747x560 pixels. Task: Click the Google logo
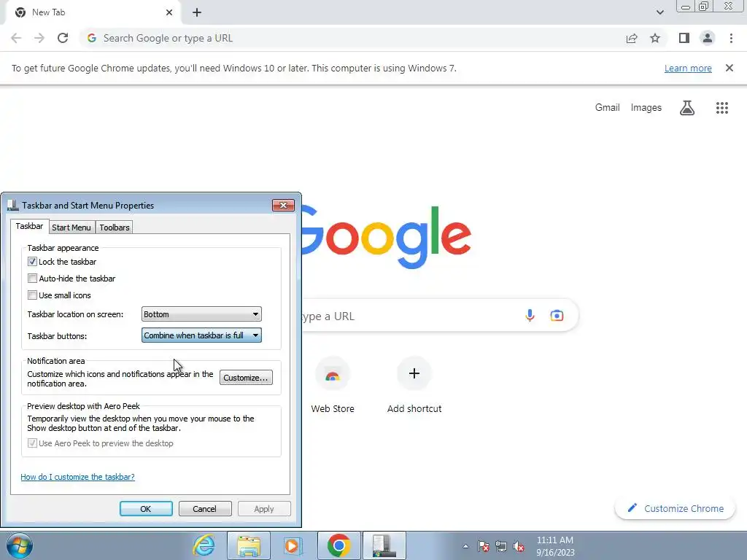click(x=386, y=237)
